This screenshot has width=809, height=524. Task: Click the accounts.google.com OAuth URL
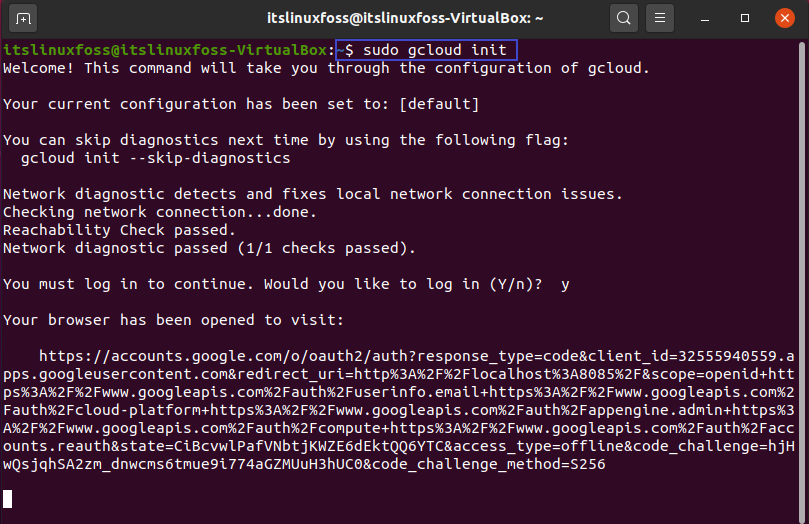pos(398,410)
